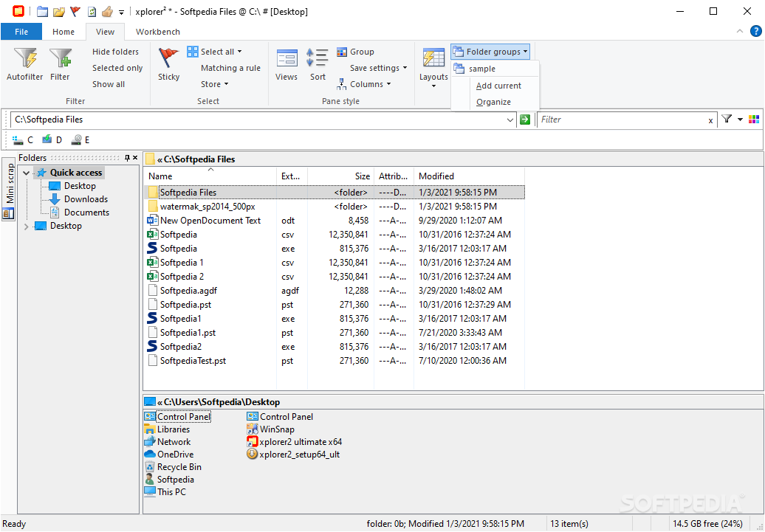765x532 pixels.
Task: Click the filter funnel icon beside Filter box
Action: pos(727,119)
